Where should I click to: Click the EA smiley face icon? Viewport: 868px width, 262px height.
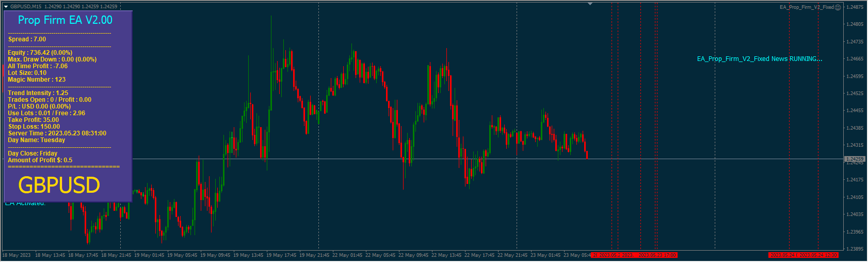click(x=838, y=7)
